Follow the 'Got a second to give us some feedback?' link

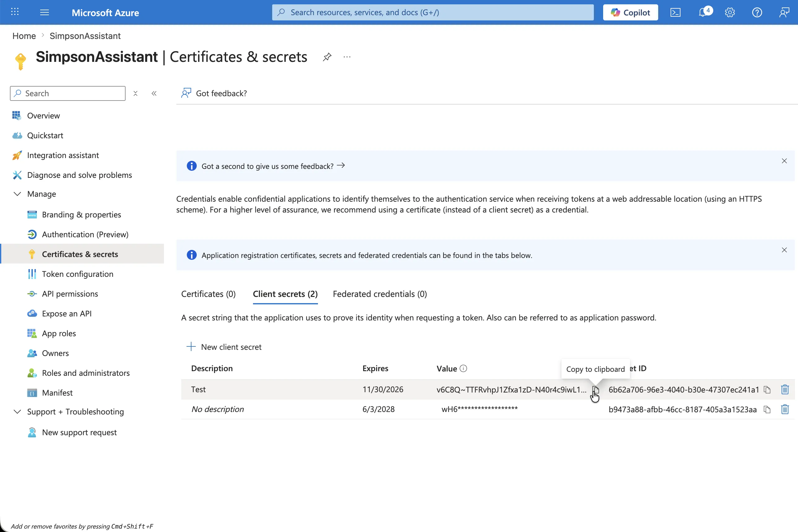pos(273,166)
